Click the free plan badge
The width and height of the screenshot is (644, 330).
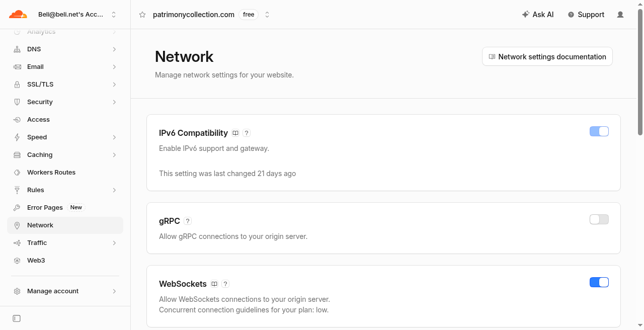pos(249,15)
